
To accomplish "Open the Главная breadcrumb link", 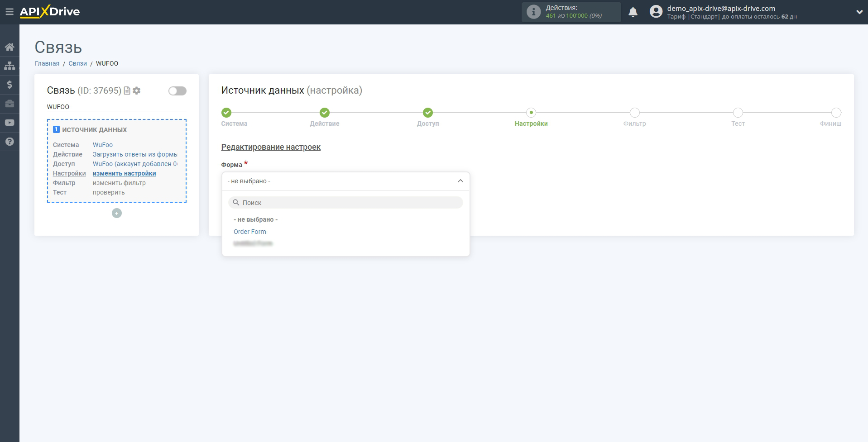I will [x=47, y=63].
